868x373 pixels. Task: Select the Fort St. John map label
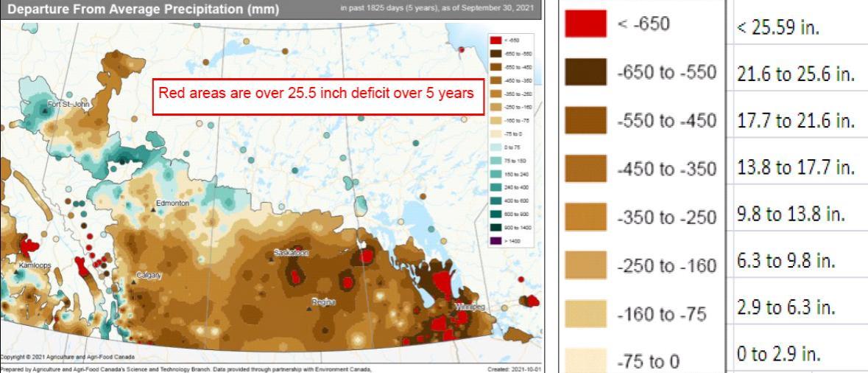[68, 104]
